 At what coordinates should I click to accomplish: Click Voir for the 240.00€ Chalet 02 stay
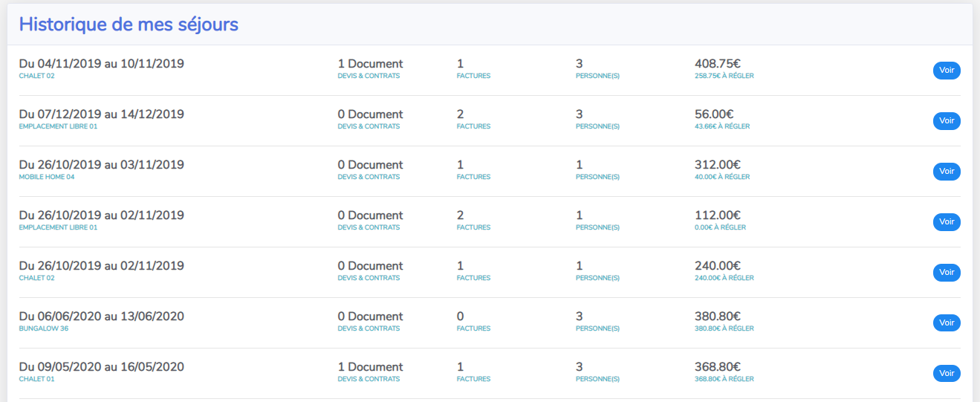[x=946, y=273]
